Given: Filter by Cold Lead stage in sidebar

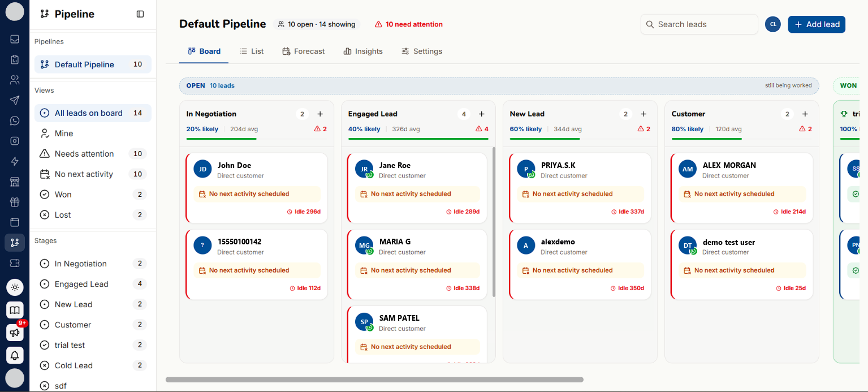Looking at the screenshot, I should 93,365.
